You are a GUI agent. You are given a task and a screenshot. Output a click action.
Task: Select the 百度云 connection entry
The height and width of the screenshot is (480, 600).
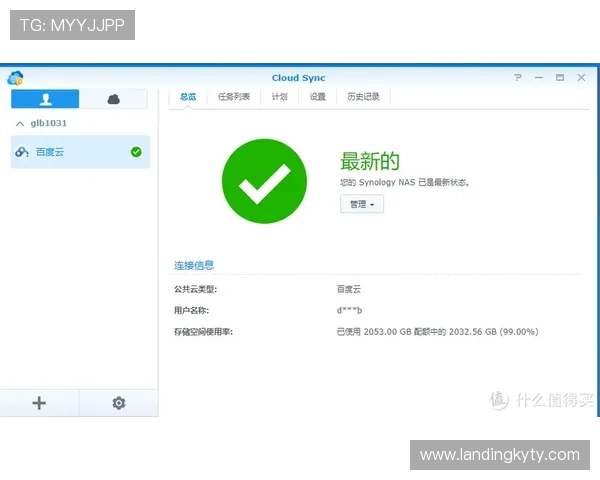[x=80, y=152]
